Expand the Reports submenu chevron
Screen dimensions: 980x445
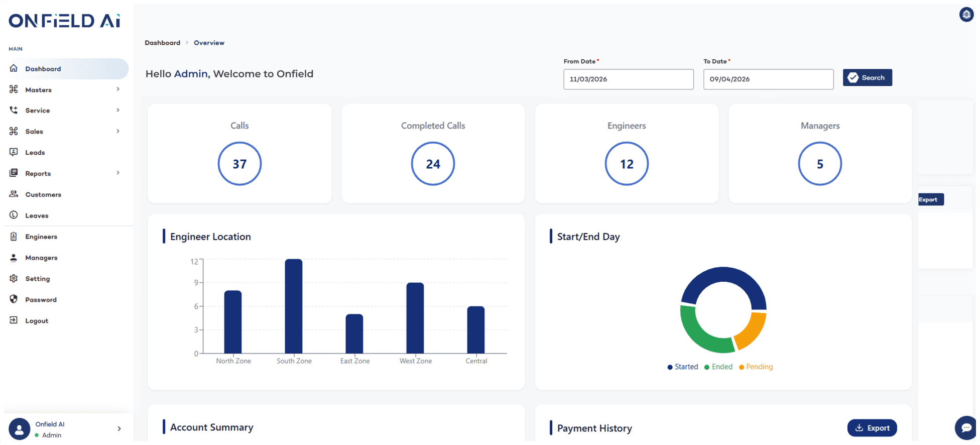118,173
